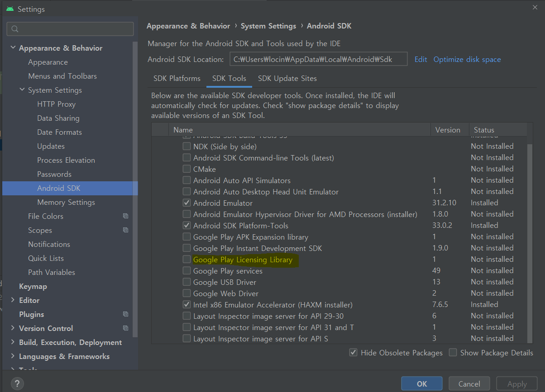Open Process Elevation settings
This screenshot has height=392, width=545.
click(x=66, y=160)
